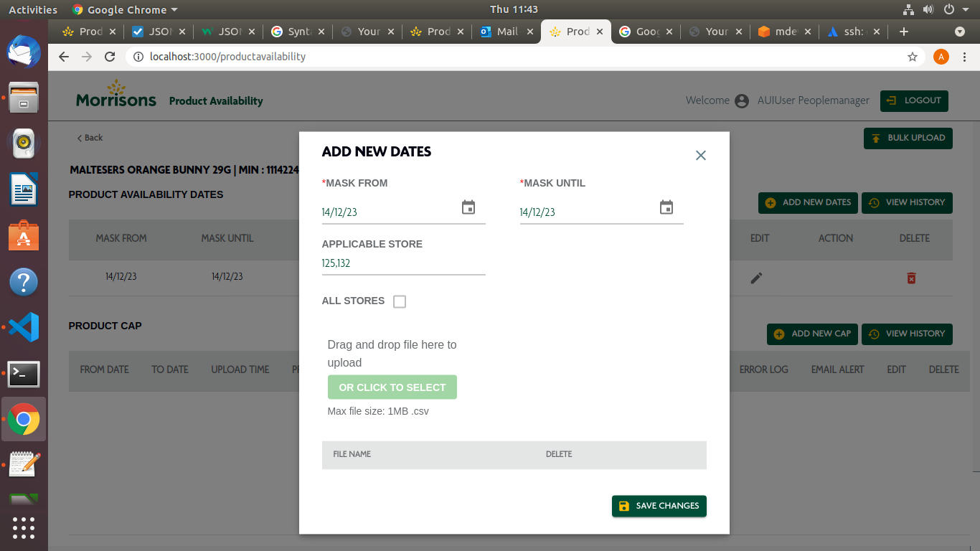Reload the page in Chrome

[x=110, y=57]
